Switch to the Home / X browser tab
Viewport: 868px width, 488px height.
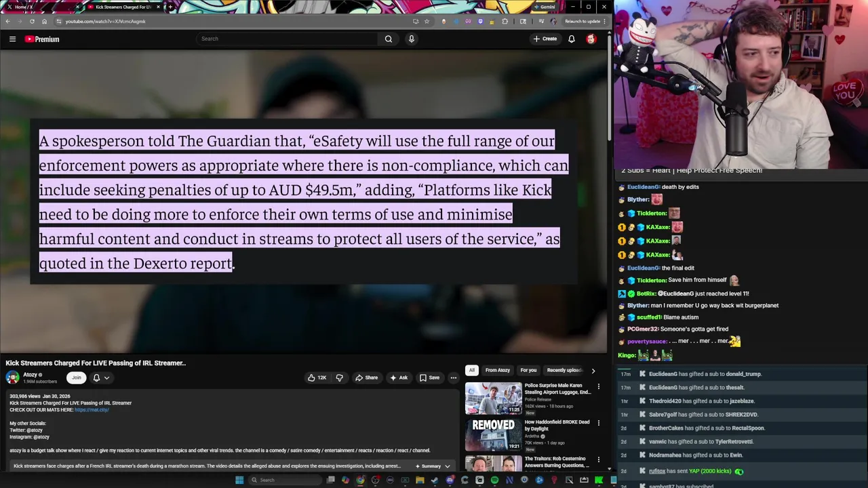tap(41, 7)
